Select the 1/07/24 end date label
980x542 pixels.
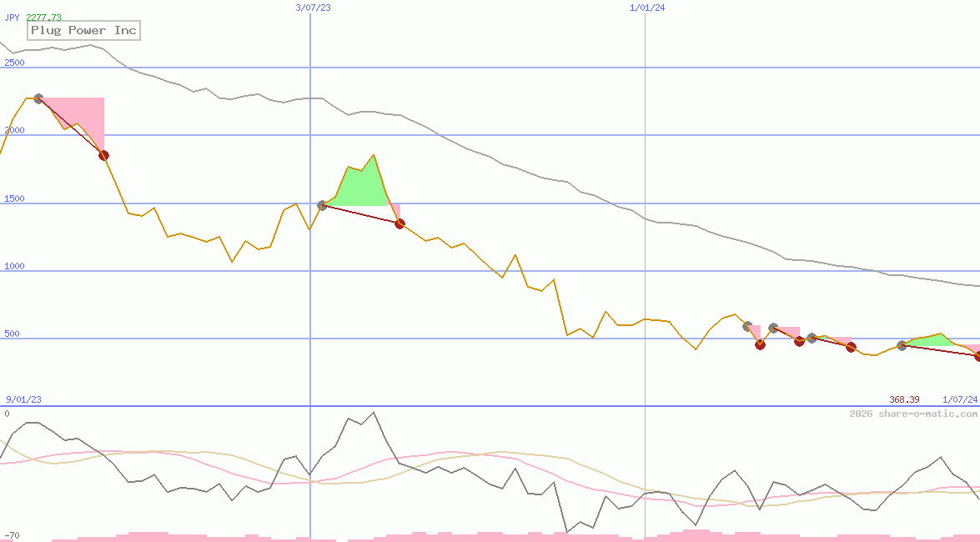pos(960,399)
